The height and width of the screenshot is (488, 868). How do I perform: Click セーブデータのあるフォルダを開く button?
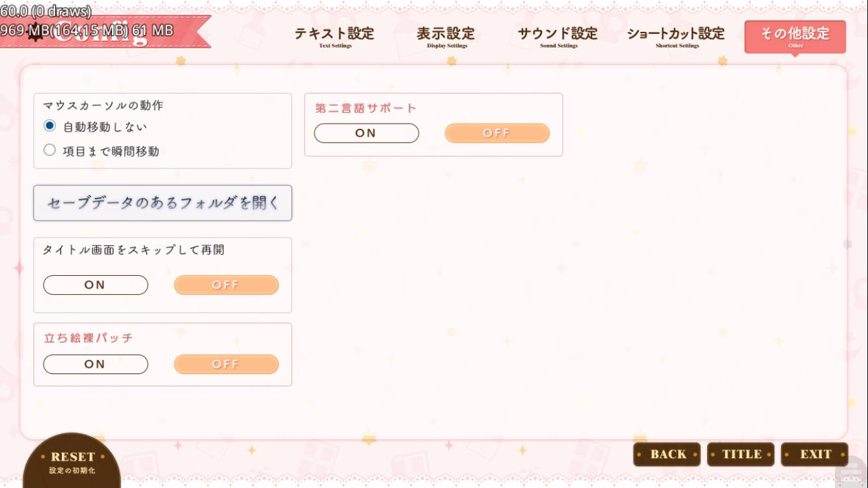163,203
